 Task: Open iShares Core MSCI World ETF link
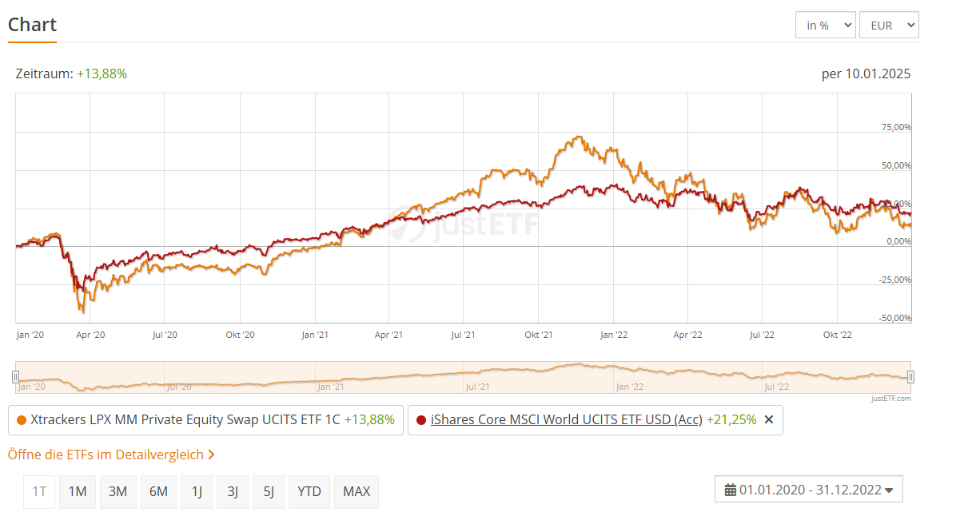[566, 419]
